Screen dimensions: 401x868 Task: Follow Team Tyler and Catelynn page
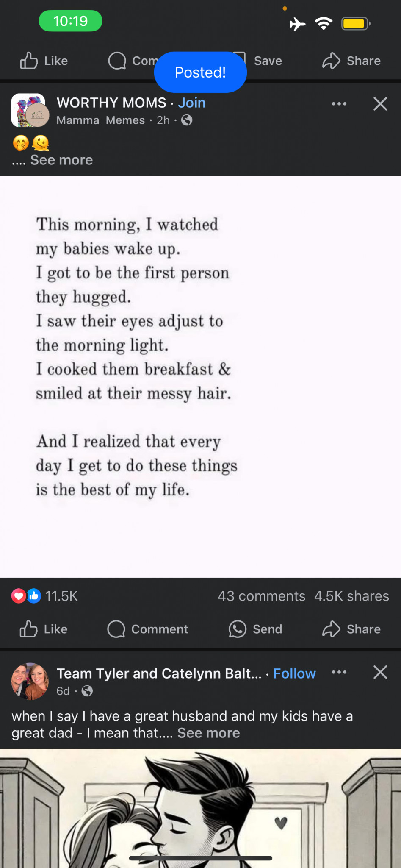click(x=294, y=673)
